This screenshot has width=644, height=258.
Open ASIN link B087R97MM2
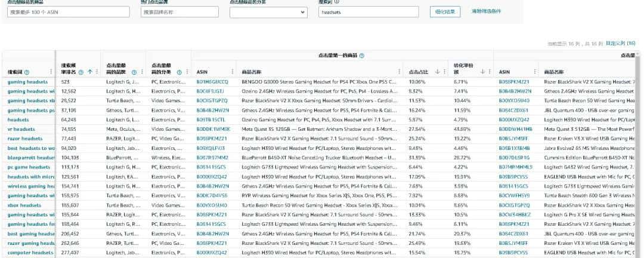tap(212, 158)
